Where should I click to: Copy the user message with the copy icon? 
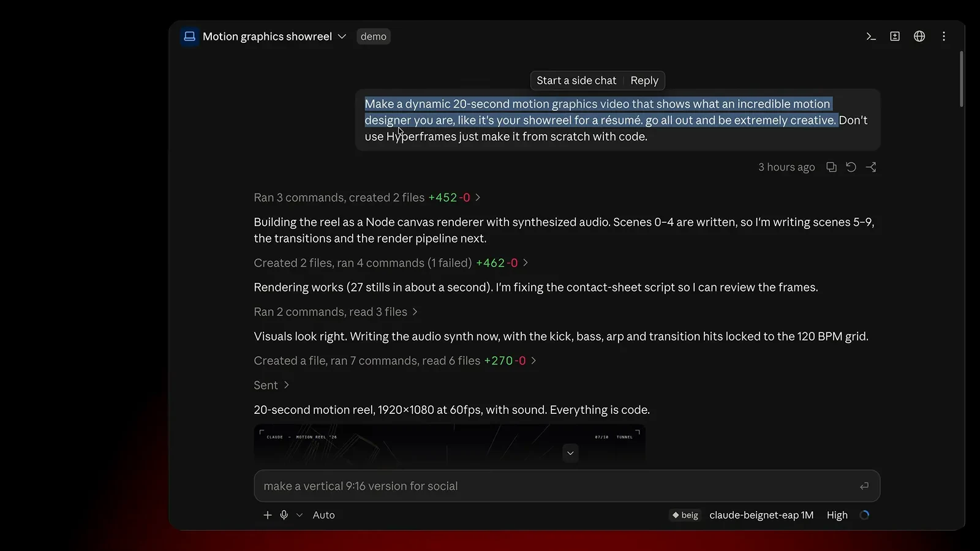[x=831, y=167]
